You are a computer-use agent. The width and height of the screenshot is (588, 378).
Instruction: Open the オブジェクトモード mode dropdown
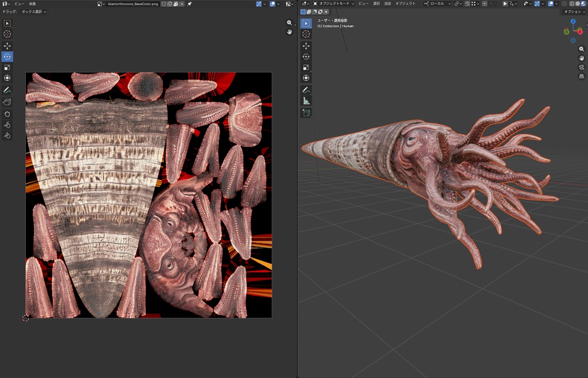tap(333, 4)
